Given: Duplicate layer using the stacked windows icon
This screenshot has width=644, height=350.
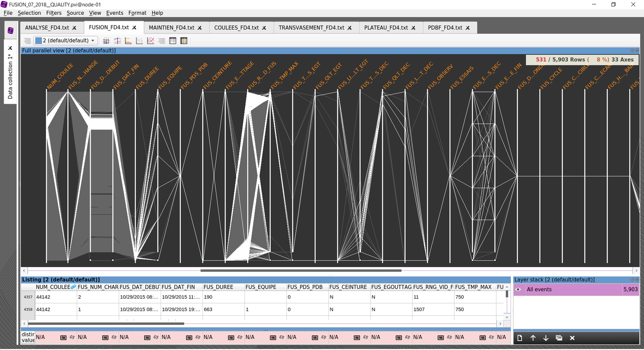Looking at the screenshot, I should tap(559, 338).
